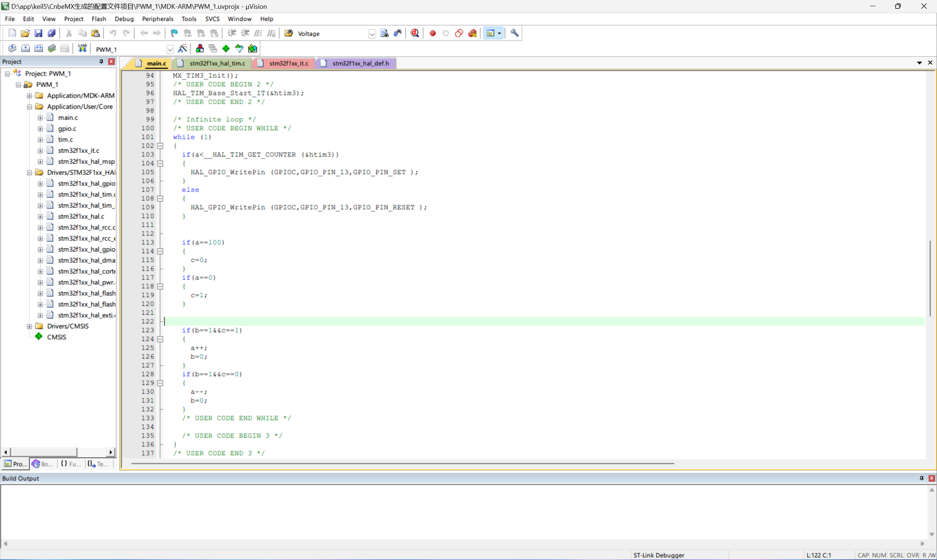Viewport: 937px width, 560px height.
Task: Expand the Drivers/CMSIS folder
Action: click(29, 326)
